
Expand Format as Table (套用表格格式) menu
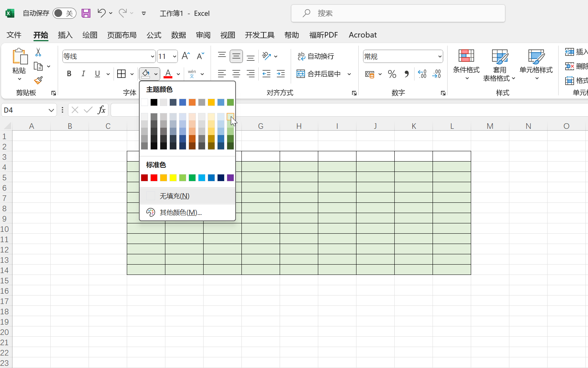499,66
